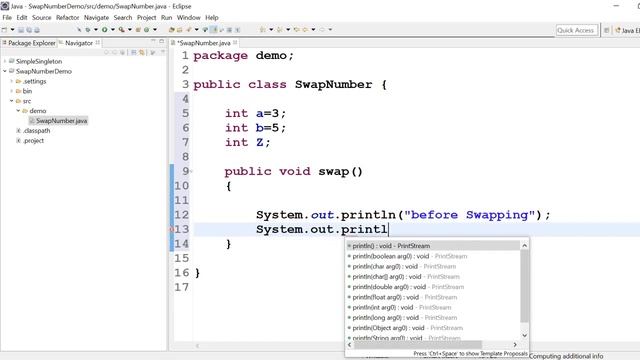
Task: Choose println(boolean arg0) proposal
Action: pos(433,256)
